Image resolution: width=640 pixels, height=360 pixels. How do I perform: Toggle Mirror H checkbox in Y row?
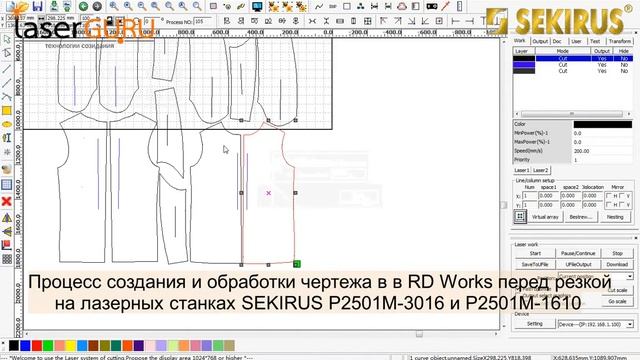609,204
